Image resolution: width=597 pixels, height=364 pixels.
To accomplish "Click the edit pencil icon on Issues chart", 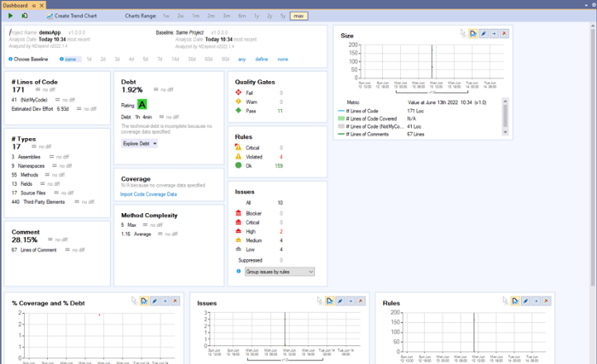I will (x=339, y=301).
